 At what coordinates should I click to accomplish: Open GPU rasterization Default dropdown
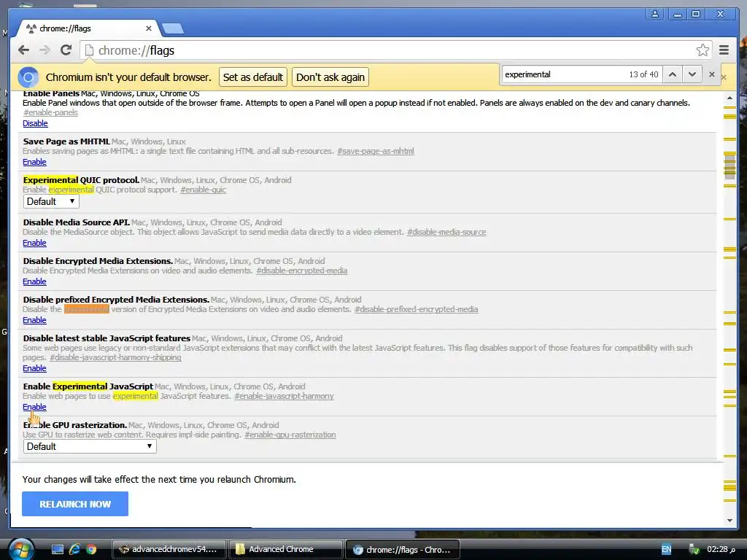[x=90, y=446]
